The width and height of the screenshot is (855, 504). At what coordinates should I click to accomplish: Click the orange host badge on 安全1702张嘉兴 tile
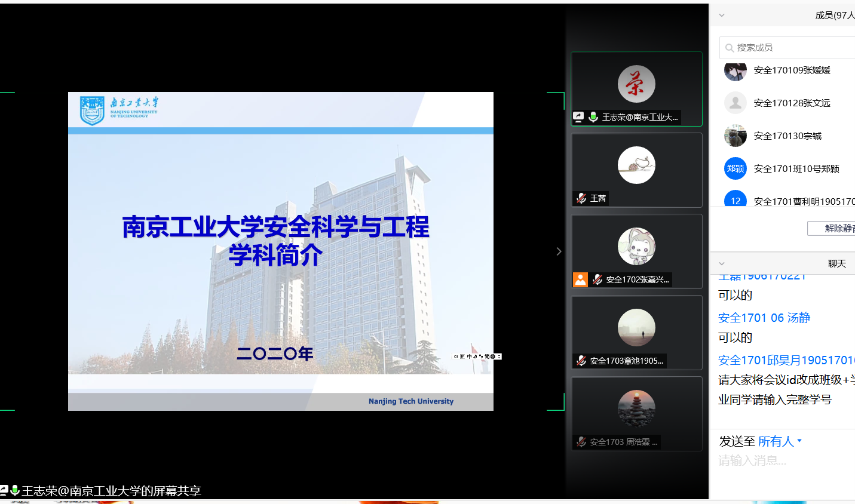[580, 279]
